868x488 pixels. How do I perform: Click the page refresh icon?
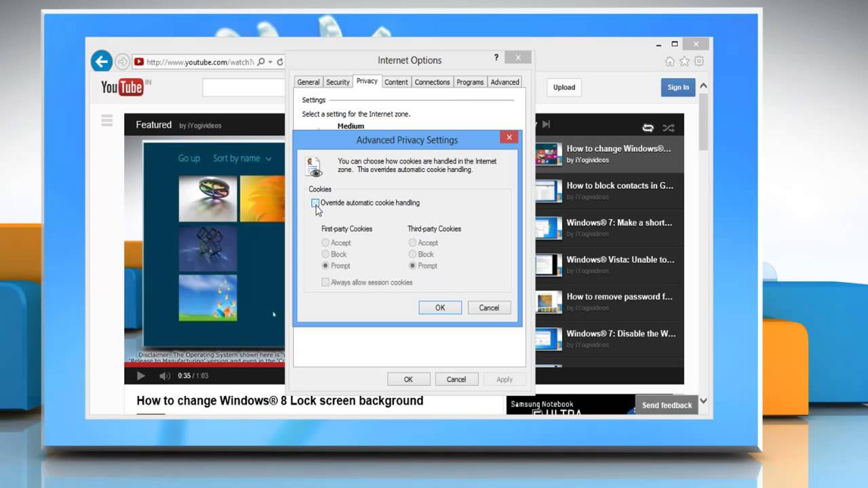pyautogui.click(x=279, y=62)
